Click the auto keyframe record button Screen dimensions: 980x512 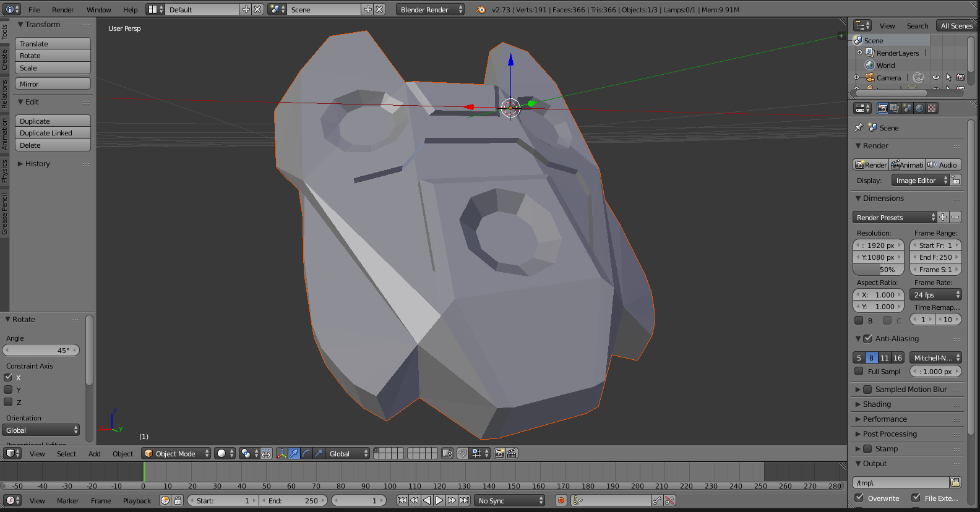click(561, 500)
